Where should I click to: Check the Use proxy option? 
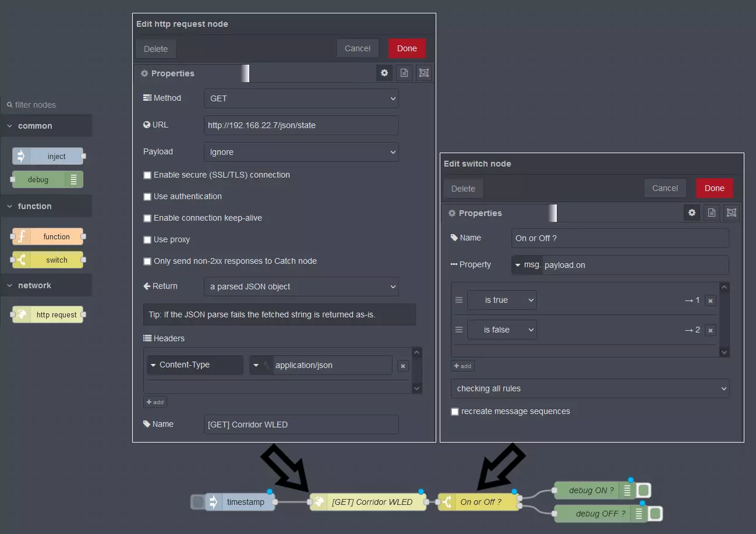(x=147, y=240)
